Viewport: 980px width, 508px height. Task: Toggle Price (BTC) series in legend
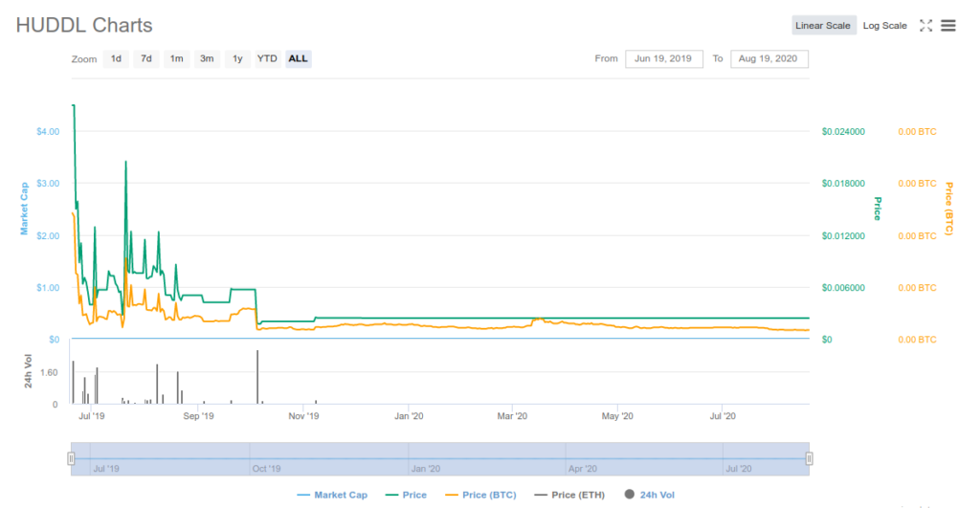coord(480,495)
